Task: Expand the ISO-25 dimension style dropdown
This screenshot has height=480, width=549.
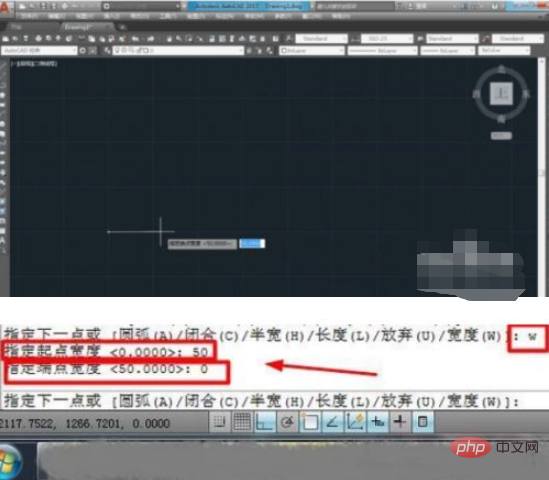Action: pos(387,39)
